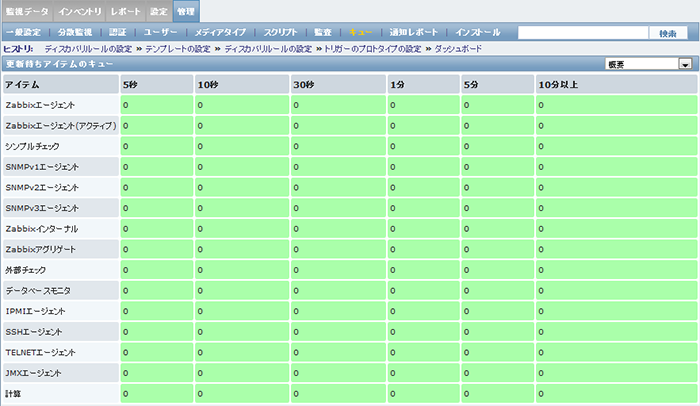Select the 設定 tab
The image size is (700, 406).
click(159, 11)
